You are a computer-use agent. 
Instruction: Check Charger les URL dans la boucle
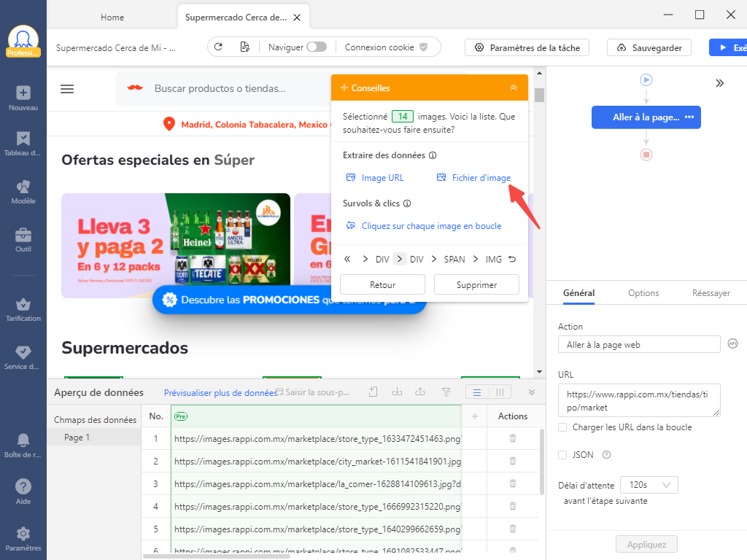click(x=562, y=427)
